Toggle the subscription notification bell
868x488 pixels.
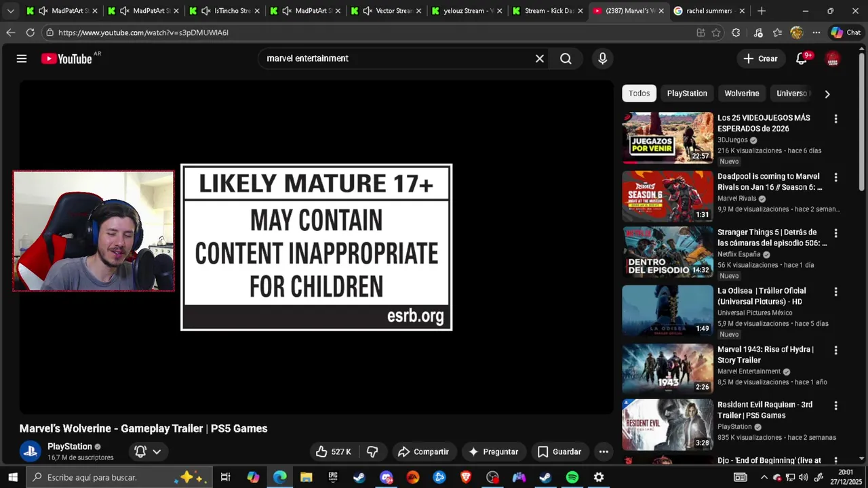coord(140,451)
